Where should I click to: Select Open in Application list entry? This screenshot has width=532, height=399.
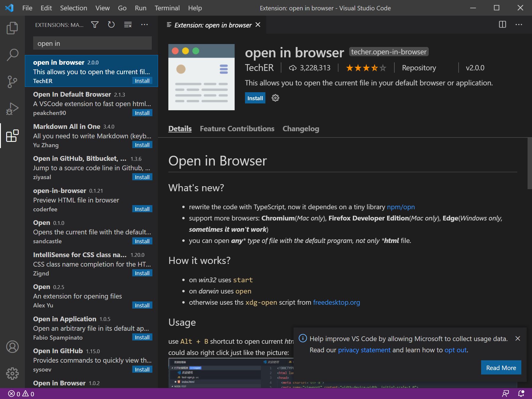click(91, 328)
